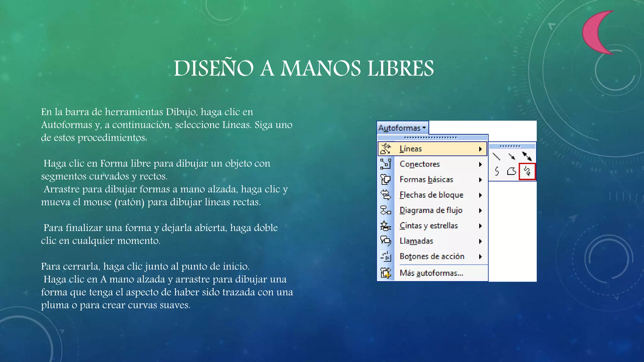Select the A mano alzada scribble tool

(x=527, y=172)
